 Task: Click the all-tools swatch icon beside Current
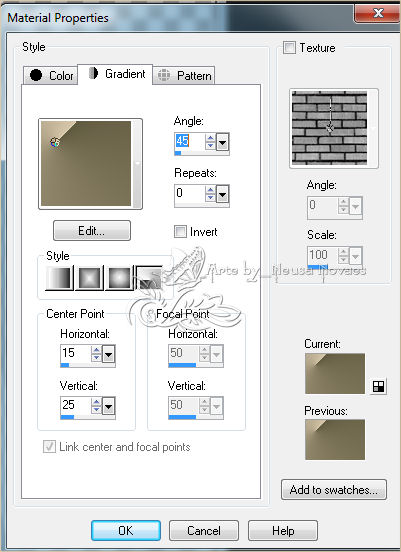[378, 387]
